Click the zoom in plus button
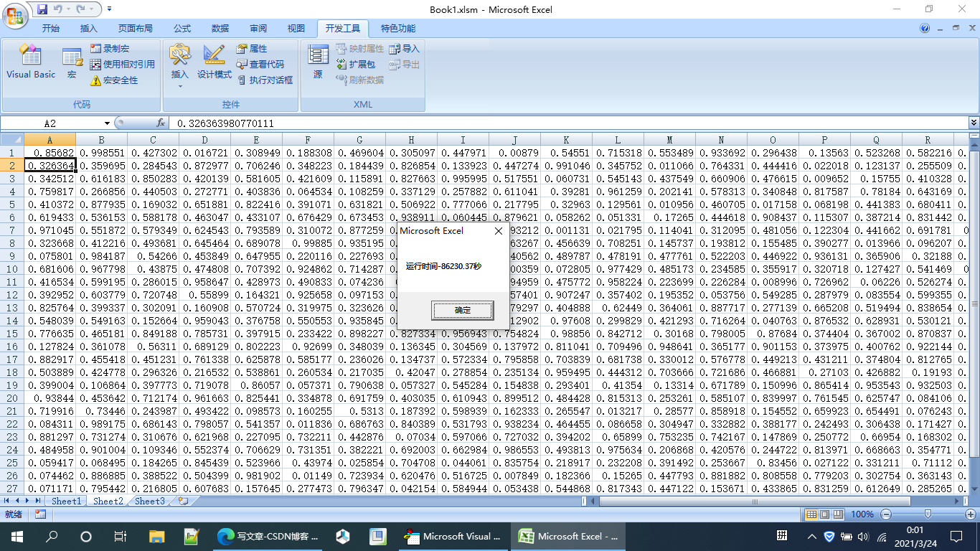This screenshot has height=551, width=980. (971, 514)
